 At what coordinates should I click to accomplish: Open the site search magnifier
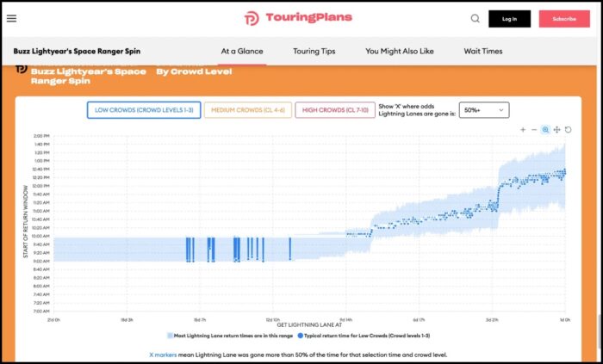tap(476, 18)
